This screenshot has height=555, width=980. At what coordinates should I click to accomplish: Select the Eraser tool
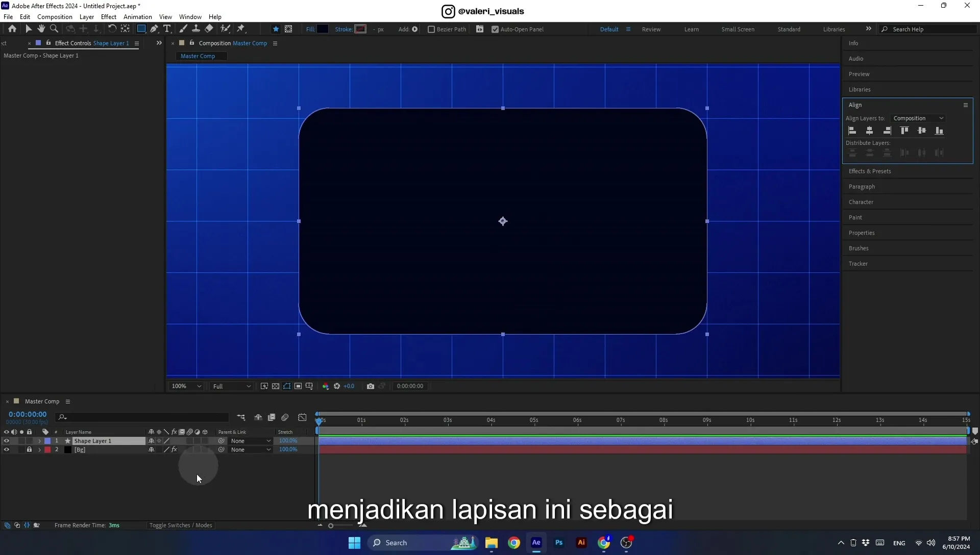pos(209,29)
